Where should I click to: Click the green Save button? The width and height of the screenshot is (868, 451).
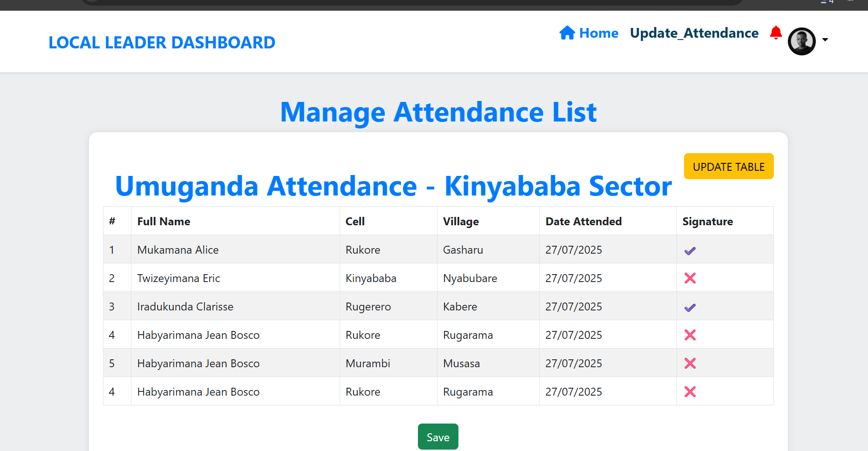coord(438,437)
